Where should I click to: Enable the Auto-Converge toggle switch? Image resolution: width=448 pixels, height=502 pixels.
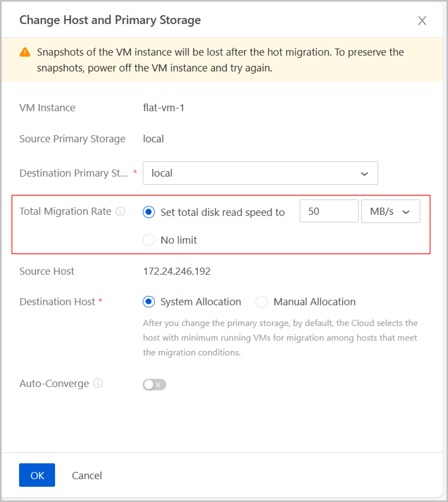point(154,384)
